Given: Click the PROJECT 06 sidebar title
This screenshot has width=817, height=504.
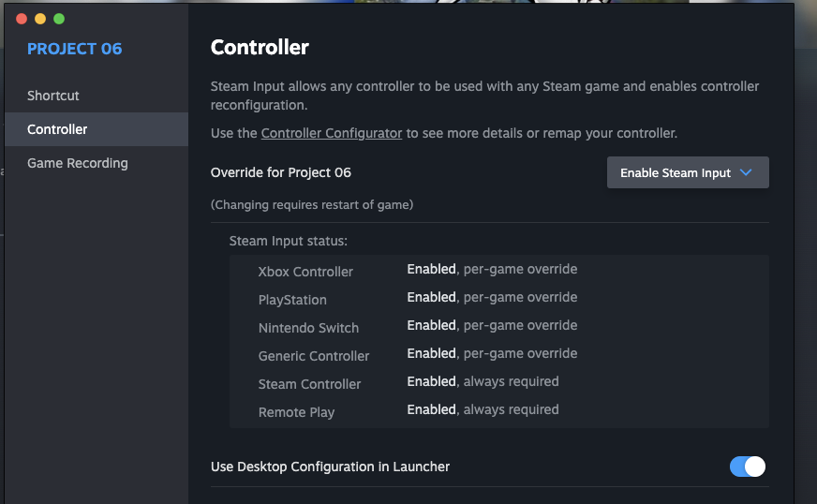Looking at the screenshot, I should point(75,49).
